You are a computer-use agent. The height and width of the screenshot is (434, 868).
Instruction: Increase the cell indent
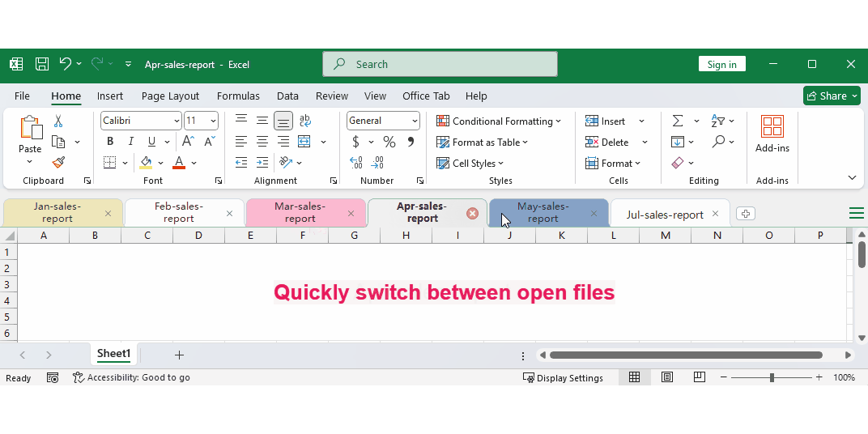tap(262, 162)
